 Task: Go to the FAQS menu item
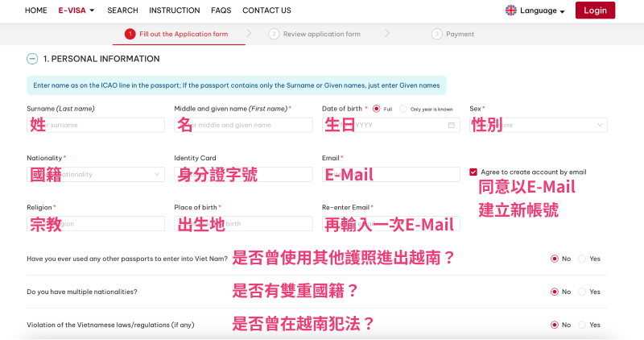pyautogui.click(x=221, y=10)
